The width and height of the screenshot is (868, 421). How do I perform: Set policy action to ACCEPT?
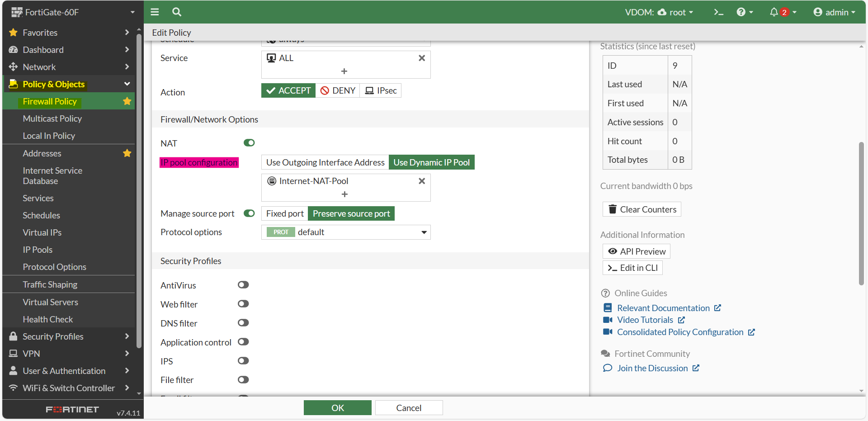point(288,90)
